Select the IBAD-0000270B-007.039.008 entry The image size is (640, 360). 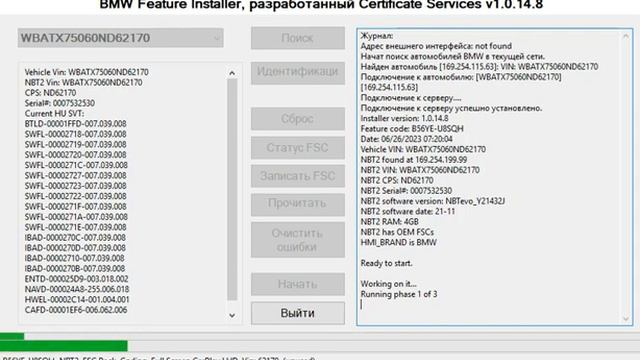click(x=75, y=269)
